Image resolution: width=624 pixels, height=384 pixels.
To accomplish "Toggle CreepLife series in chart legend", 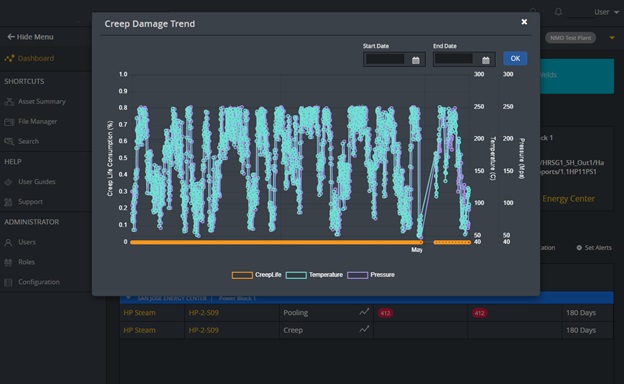I will click(256, 275).
